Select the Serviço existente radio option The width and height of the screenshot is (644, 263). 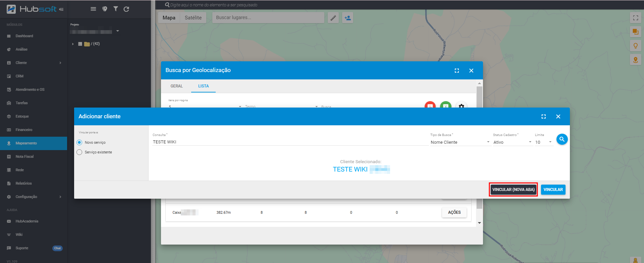[79, 152]
